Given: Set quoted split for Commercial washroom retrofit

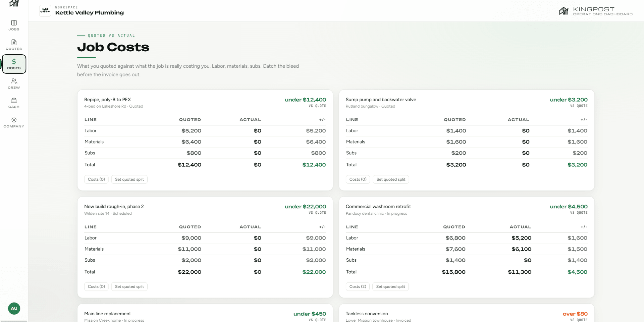Looking at the screenshot, I should [390, 287].
